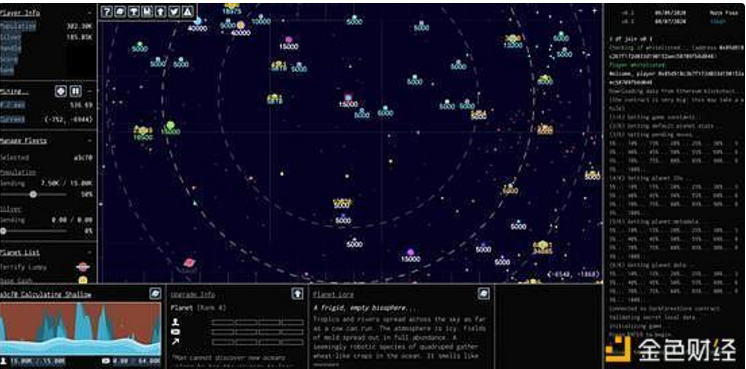Image resolution: width=746 pixels, height=369 pixels.
Task: Click the warning triangle icon in toolbar
Action: (188, 12)
